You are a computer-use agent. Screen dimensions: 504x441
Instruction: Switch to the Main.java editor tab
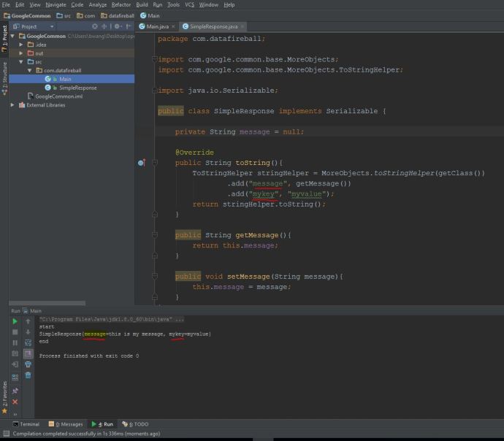[x=157, y=26]
